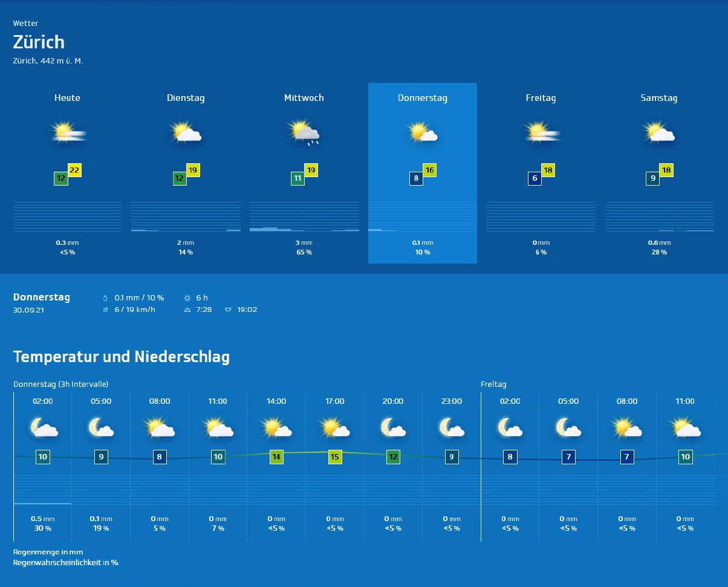
Task: Click Freitag 11:00 sun and cloud icon
Action: tap(685, 427)
